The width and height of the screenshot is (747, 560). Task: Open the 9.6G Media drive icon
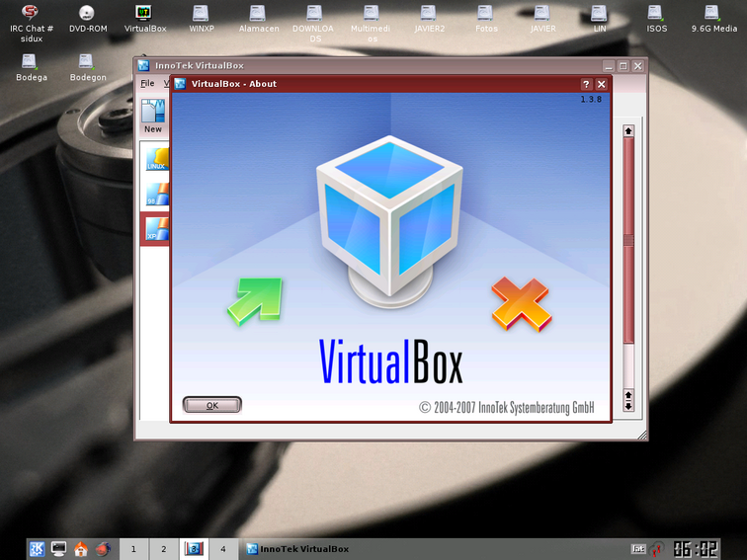[713, 19]
